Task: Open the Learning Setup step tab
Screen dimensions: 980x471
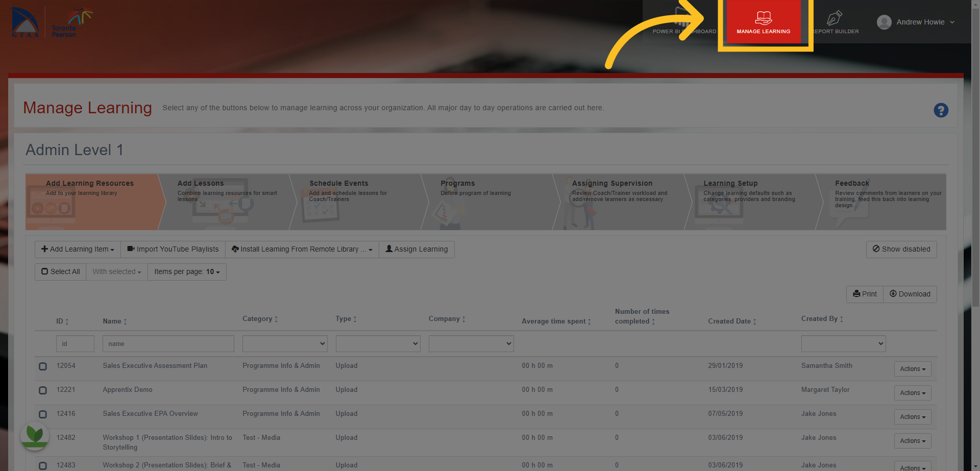Action: pyautogui.click(x=753, y=202)
